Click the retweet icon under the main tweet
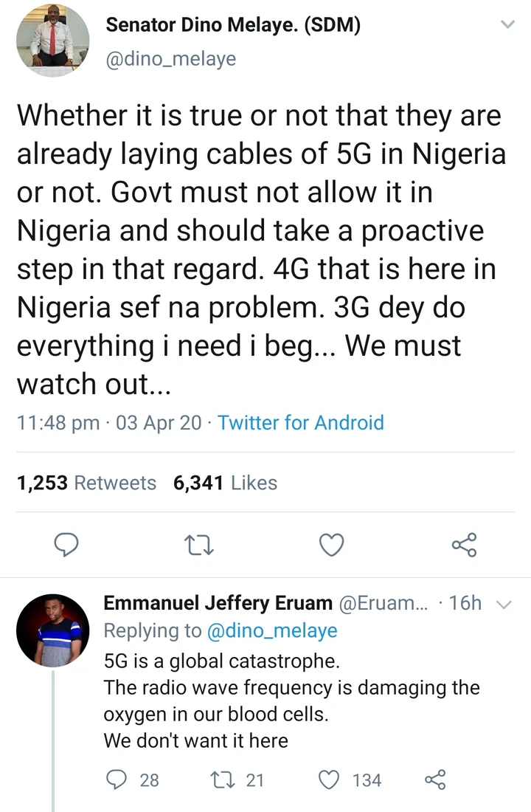Screen dimensions: 531x812 [x=198, y=545]
